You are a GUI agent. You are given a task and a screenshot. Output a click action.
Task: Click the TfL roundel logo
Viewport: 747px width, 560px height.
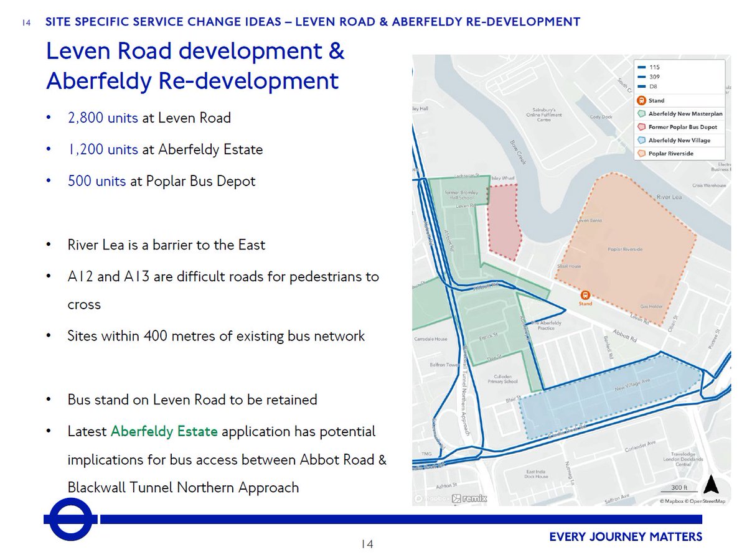pos(70,519)
